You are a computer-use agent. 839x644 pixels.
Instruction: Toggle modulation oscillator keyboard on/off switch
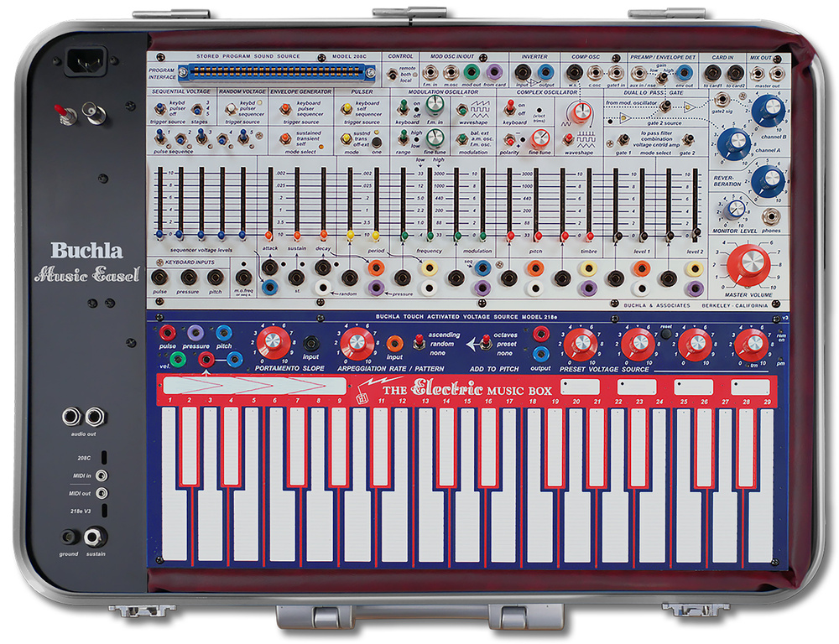404,108
